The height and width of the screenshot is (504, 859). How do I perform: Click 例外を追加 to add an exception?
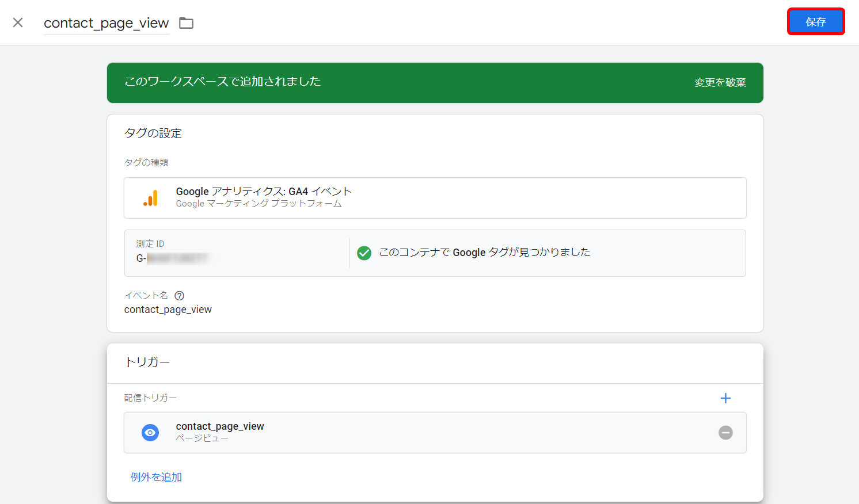(x=155, y=476)
